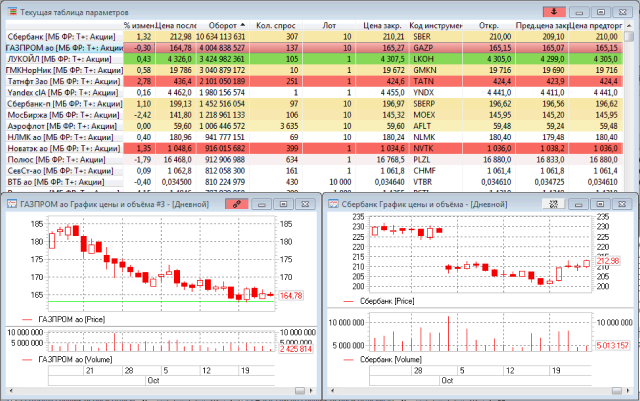Click the red link icon on ГАЗПРОМ chart window
This screenshot has height=401, width=640.
(236, 203)
